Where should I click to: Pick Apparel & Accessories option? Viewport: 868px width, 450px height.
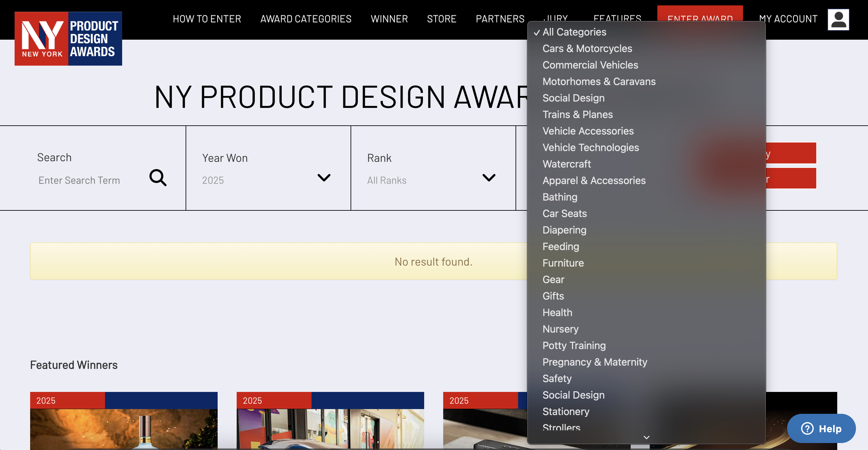[x=594, y=180]
